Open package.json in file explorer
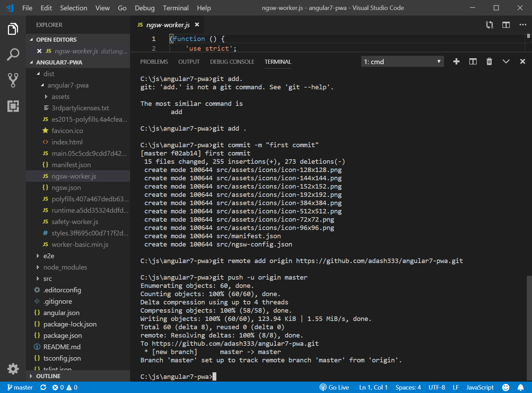The width and height of the screenshot is (532, 393). click(62, 335)
